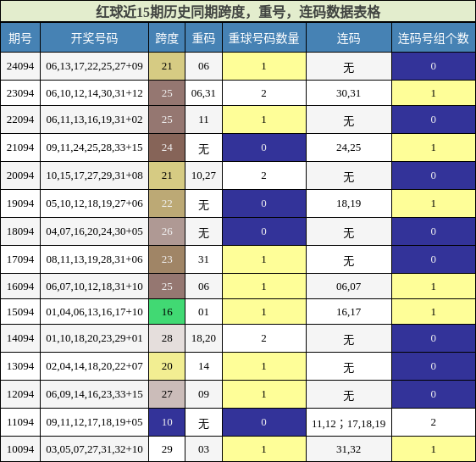Click period number 17094

coord(20,259)
